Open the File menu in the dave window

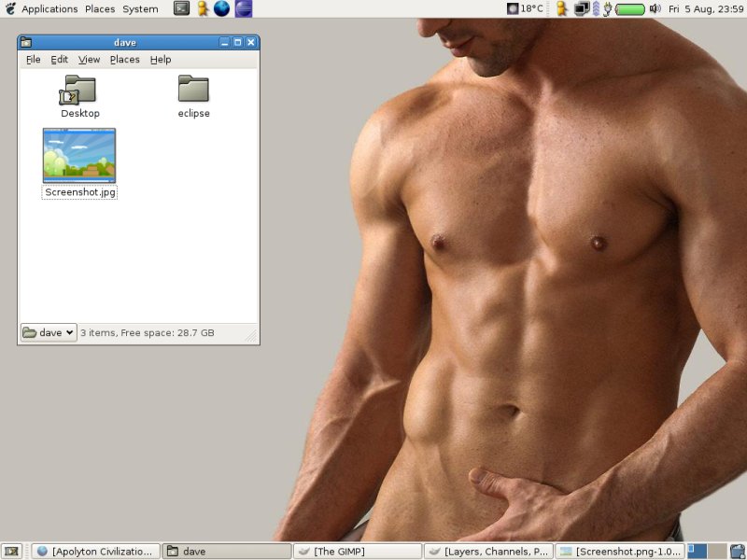(x=33, y=59)
